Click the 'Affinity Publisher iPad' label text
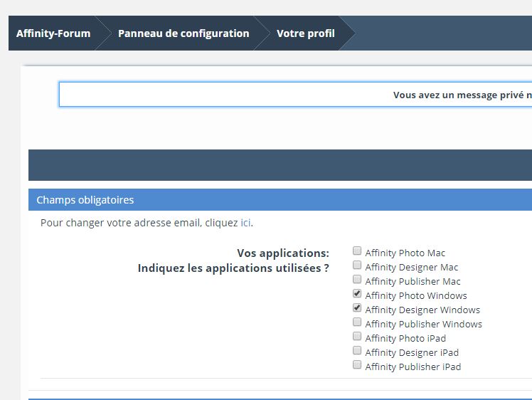Screen dimensions: 532x400 click(x=413, y=367)
